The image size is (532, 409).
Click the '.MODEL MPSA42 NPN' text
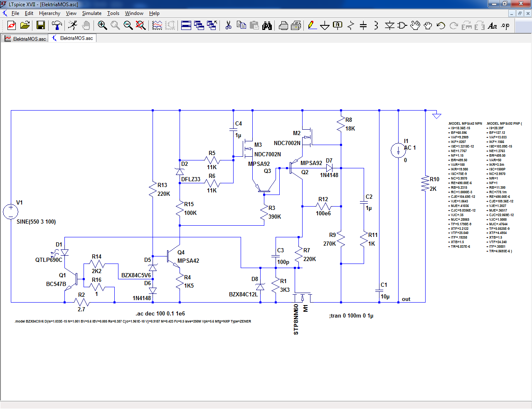465,123
